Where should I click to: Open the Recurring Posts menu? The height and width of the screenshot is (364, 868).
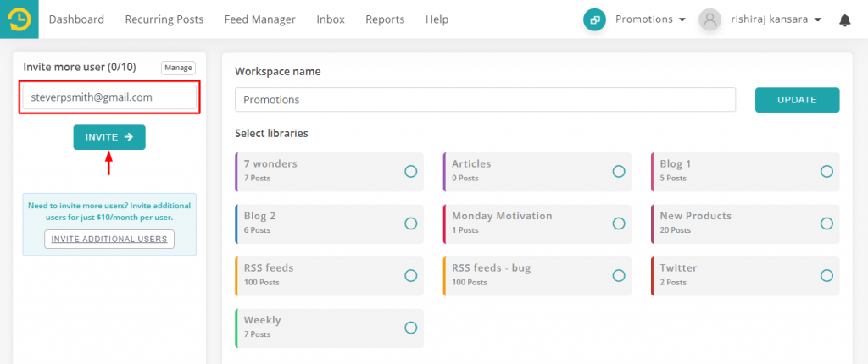pos(164,19)
